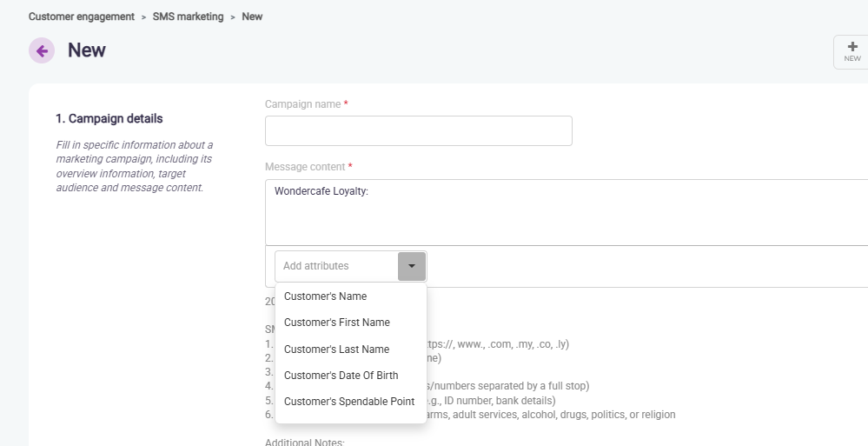868x446 pixels.
Task: Toggle the Add attributes dropdown arrow
Action: pyautogui.click(x=411, y=266)
